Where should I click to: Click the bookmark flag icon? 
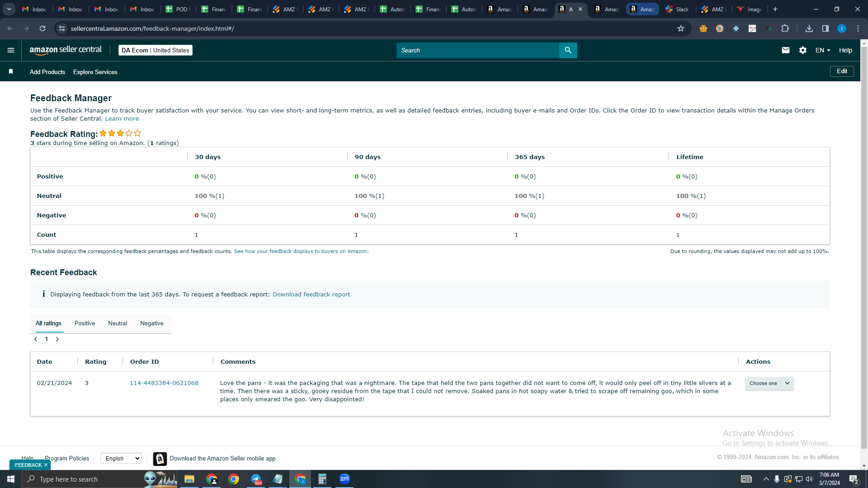pyautogui.click(x=11, y=72)
